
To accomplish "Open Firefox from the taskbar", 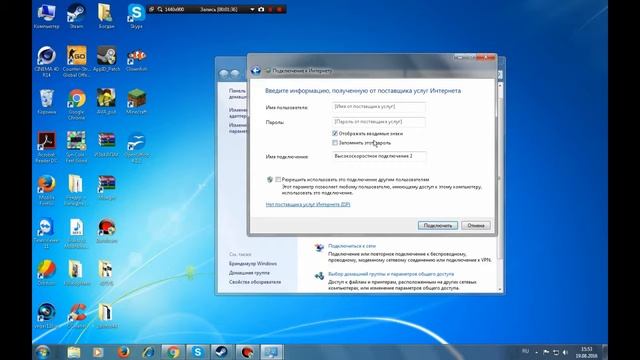I will [x=123, y=352].
